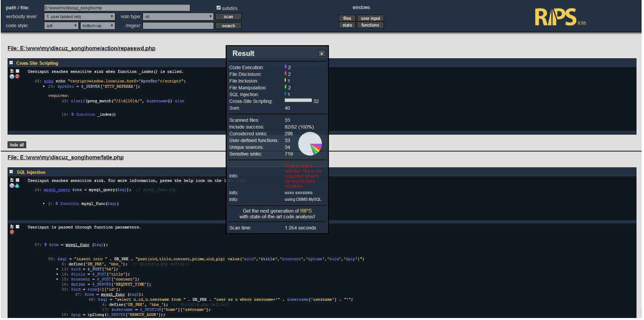Click the File Manipulation green bar
644x320 pixels.
(286, 87)
